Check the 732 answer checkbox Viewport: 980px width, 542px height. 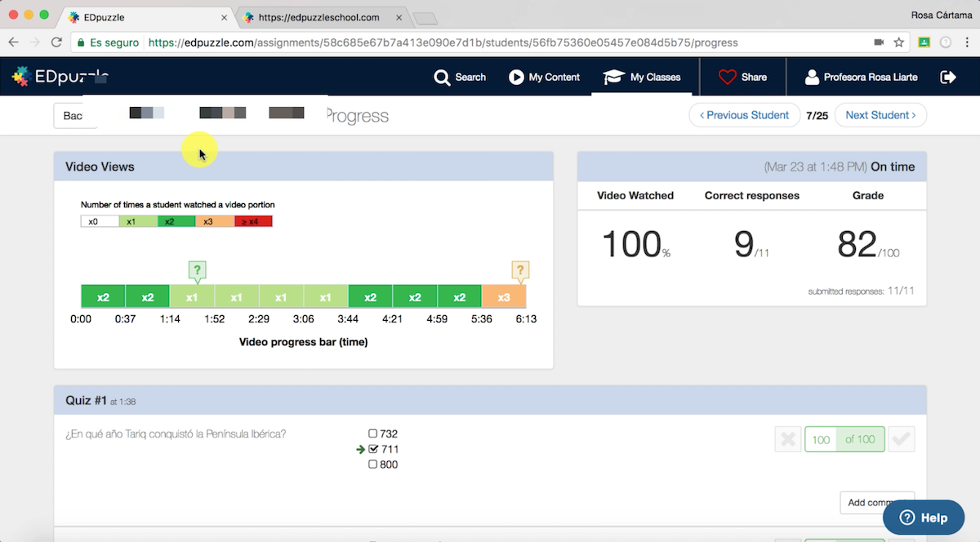373,434
